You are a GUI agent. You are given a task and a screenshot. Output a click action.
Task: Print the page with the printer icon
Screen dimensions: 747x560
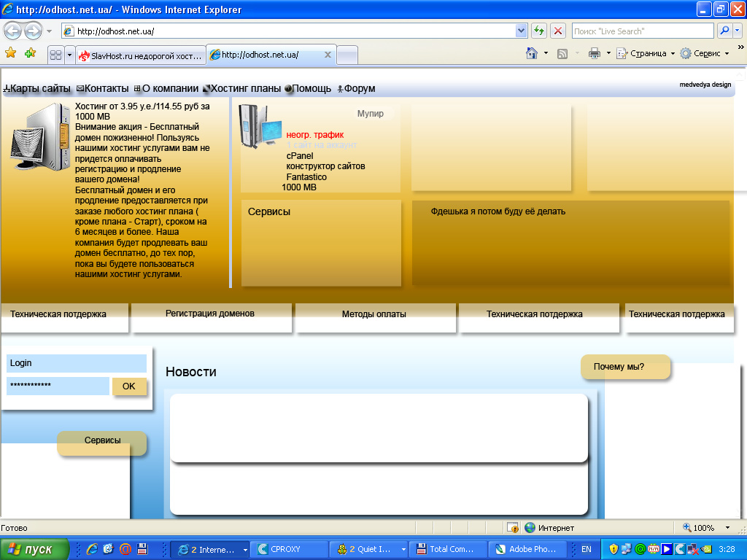click(594, 53)
